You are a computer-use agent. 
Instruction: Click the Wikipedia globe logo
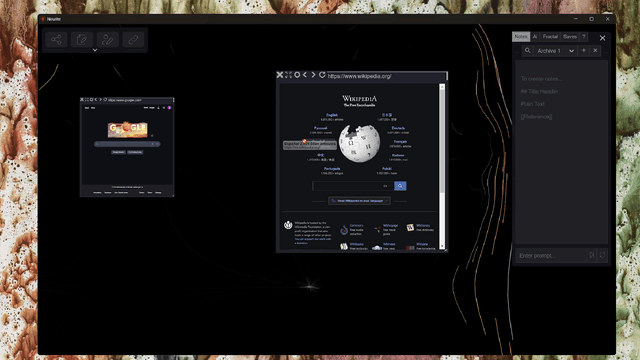[360, 144]
